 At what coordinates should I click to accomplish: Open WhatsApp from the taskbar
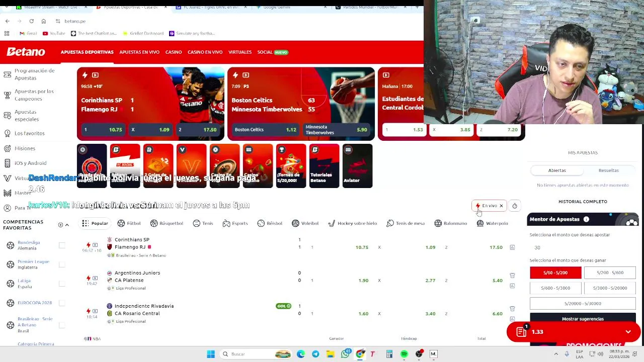(345, 354)
